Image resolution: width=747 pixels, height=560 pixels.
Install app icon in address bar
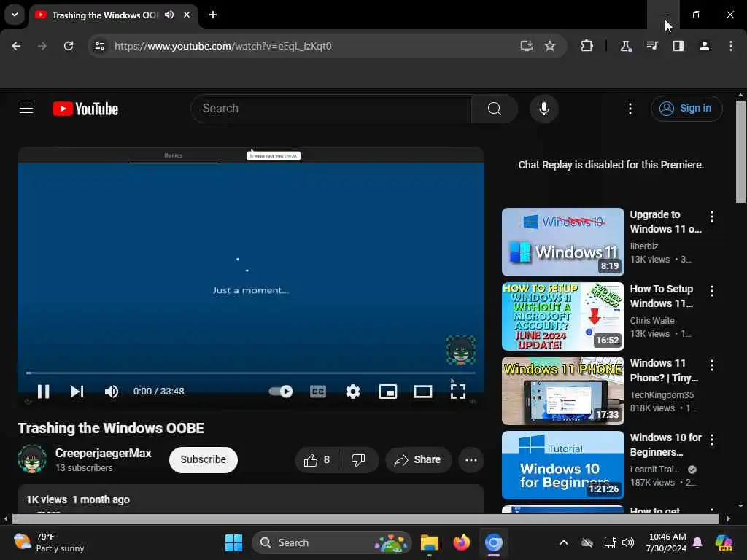coord(526,46)
